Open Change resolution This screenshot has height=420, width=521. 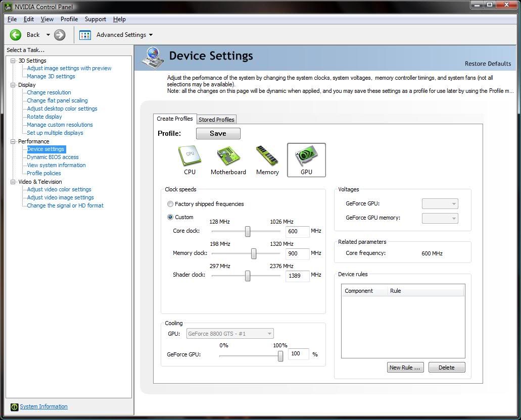(49, 93)
